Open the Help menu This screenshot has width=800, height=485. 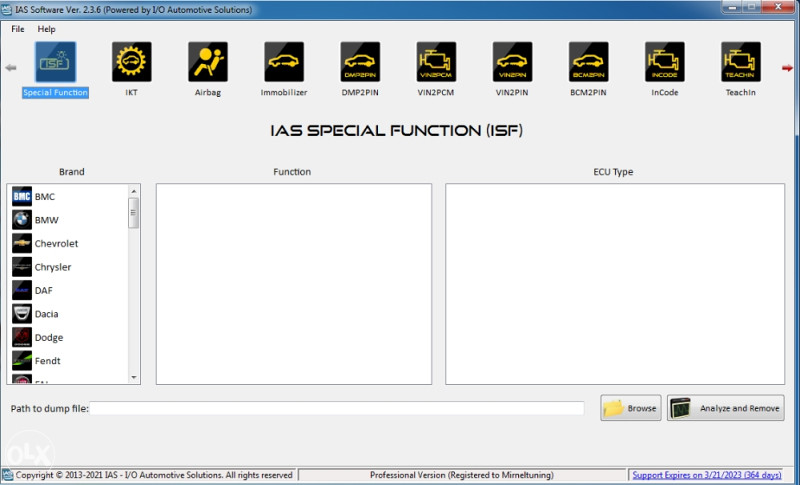coord(46,29)
